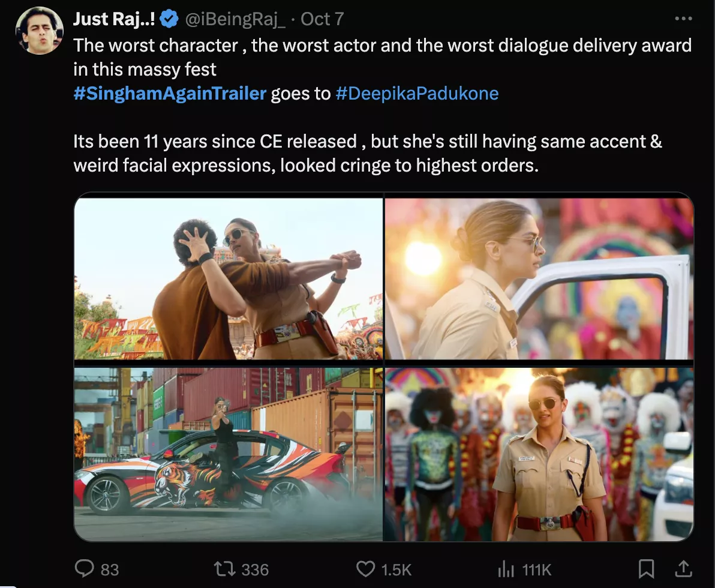Click the blue verified badge
This screenshot has width=715, height=588.
[x=169, y=19]
